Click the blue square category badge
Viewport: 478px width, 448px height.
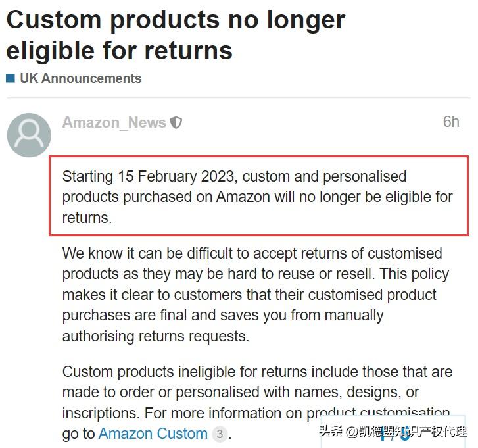point(11,78)
